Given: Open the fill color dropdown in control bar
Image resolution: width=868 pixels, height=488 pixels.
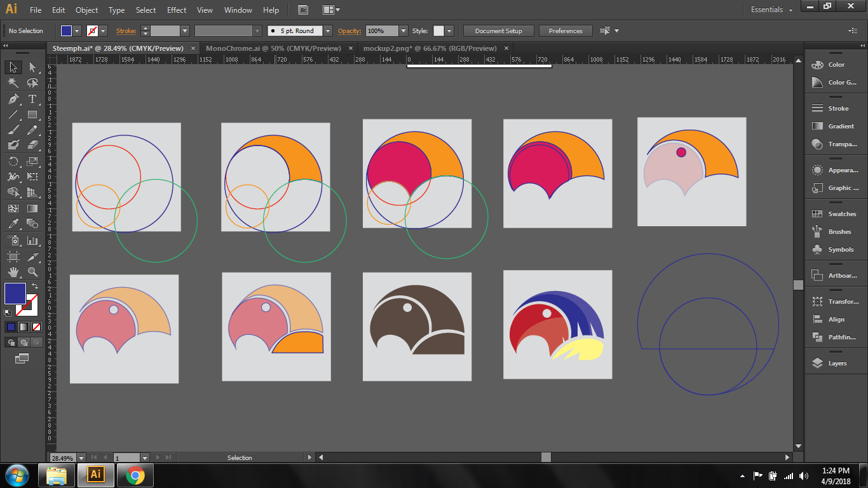Looking at the screenshot, I should click(78, 30).
